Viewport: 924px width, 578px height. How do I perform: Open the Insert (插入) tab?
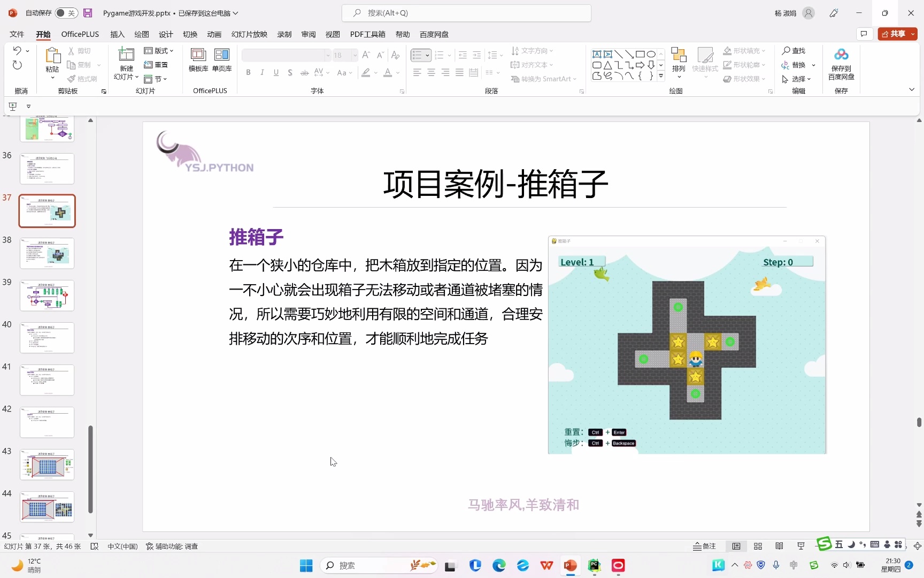tap(117, 34)
